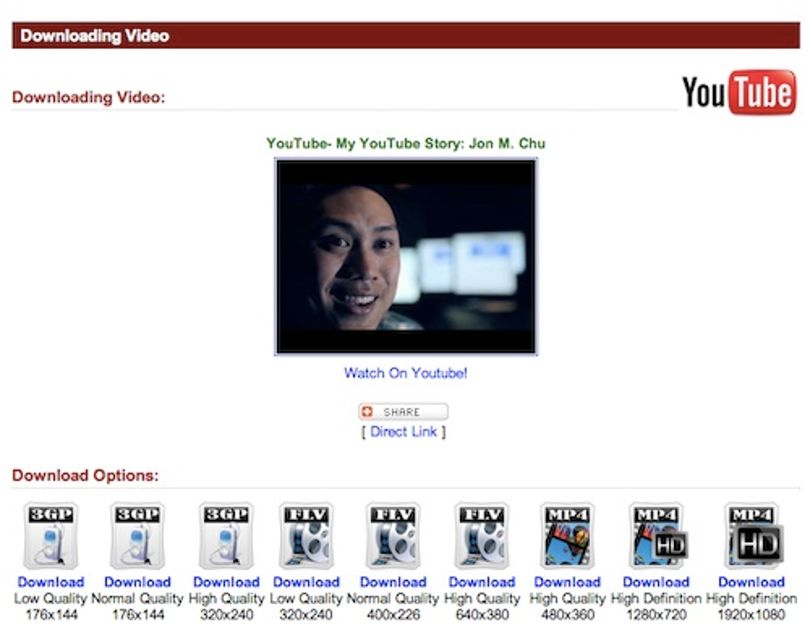Select the FLV Normal Quality 400x226 icon
Image resolution: width=810 pixels, height=638 pixels.
coord(393,536)
